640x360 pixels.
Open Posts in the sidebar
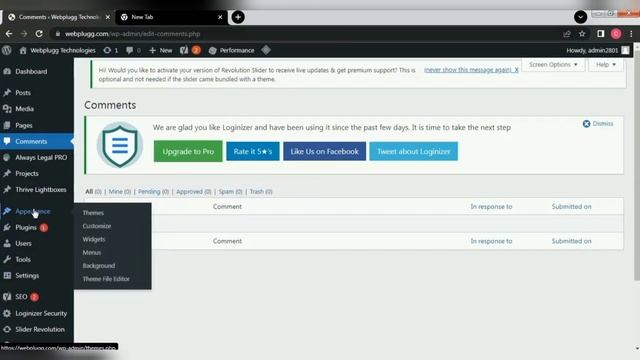(23, 93)
